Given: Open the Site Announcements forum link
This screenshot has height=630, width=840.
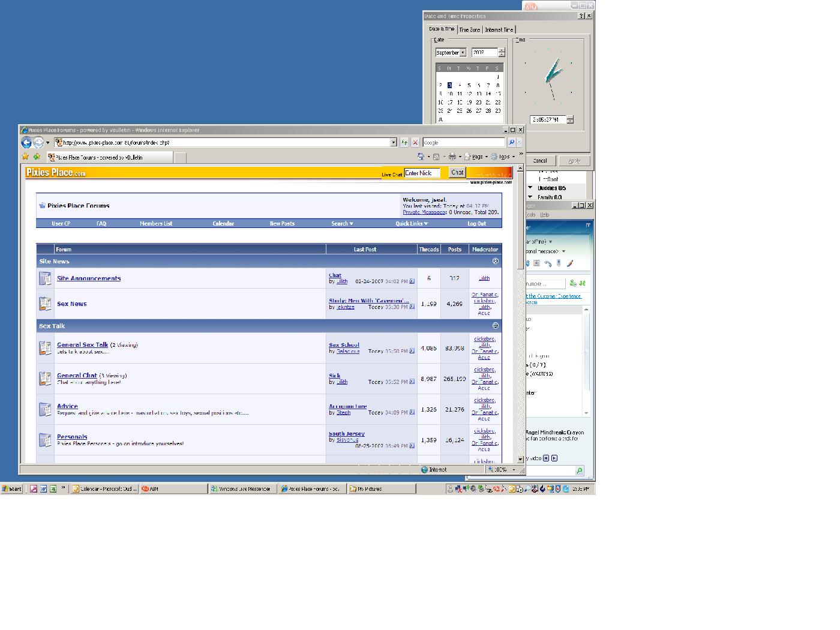Looking at the screenshot, I should point(89,278).
